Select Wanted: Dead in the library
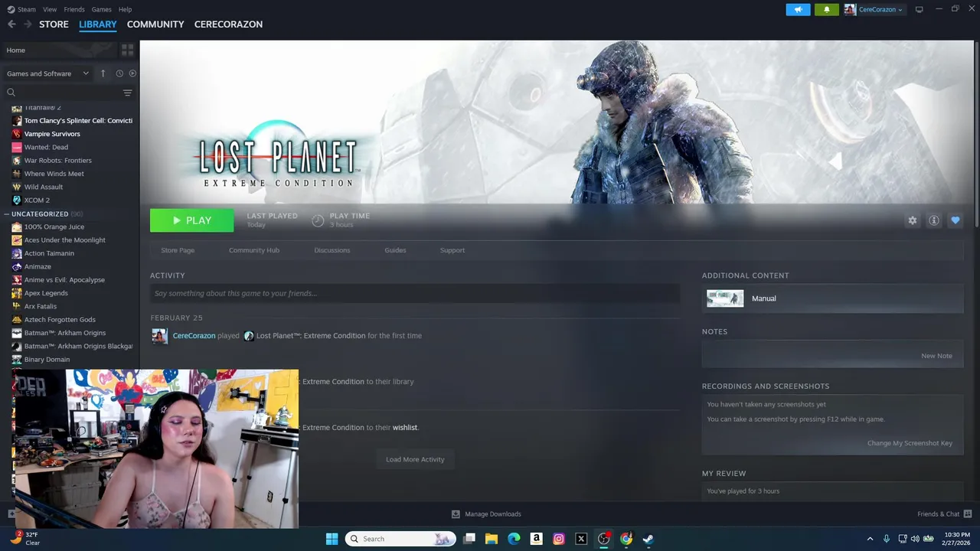Screen dimensions: 980x551 (46, 147)
